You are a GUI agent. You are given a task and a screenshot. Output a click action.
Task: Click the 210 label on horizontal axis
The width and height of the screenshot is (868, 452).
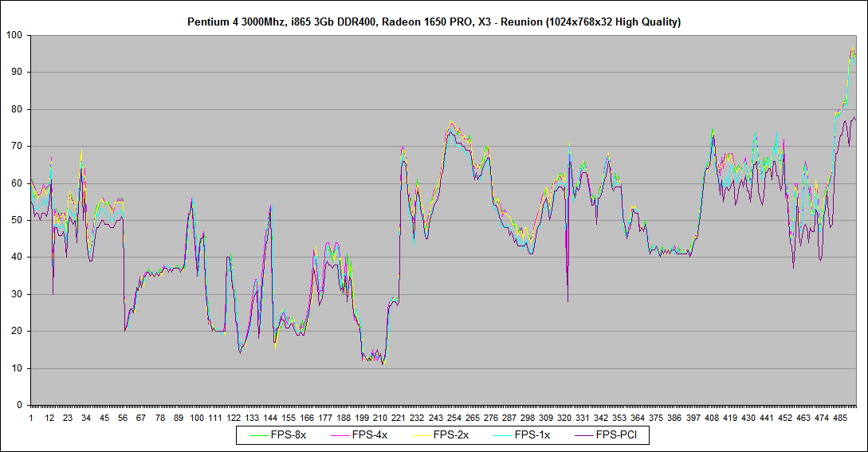pyautogui.click(x=380, y=419)
